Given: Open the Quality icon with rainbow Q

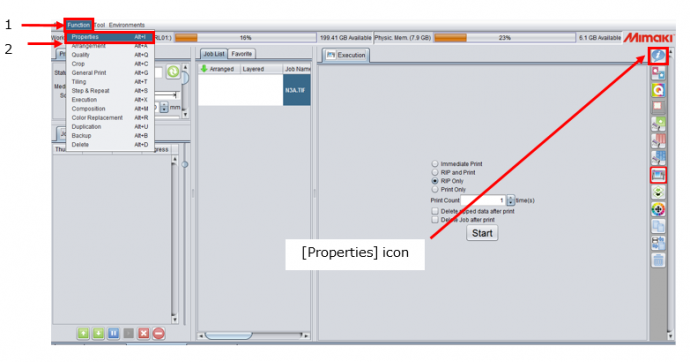Looking at the screenshot, I should 658,90.
